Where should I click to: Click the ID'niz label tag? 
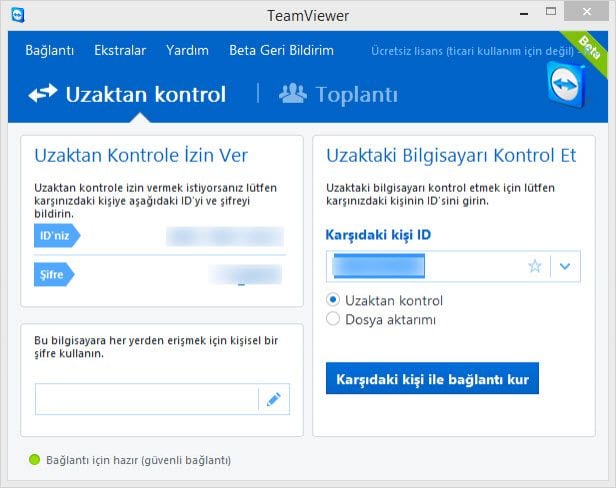tap(57, 235)
